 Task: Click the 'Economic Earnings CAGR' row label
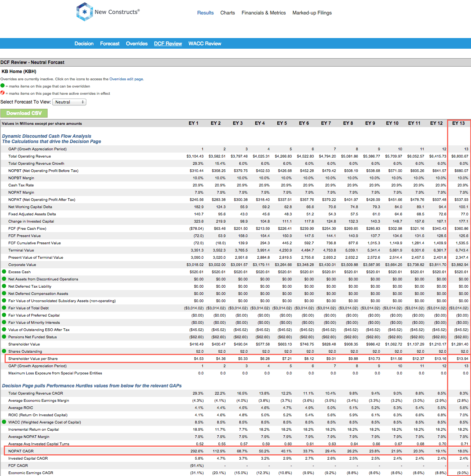tap(31, 473)
